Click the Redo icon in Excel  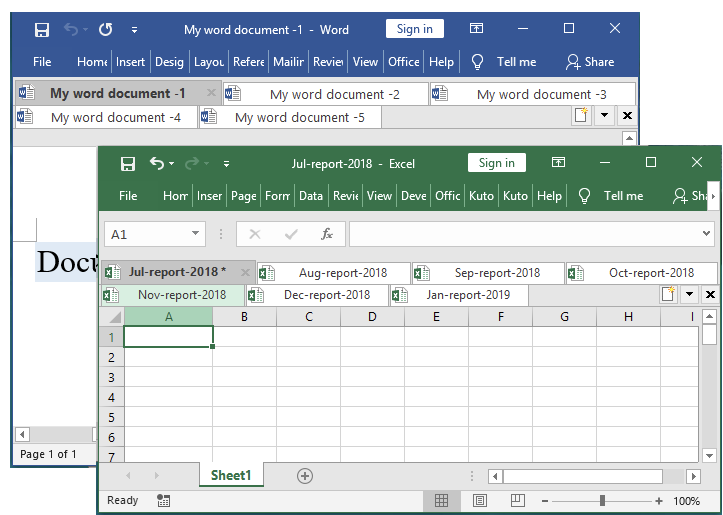[192, 163]
